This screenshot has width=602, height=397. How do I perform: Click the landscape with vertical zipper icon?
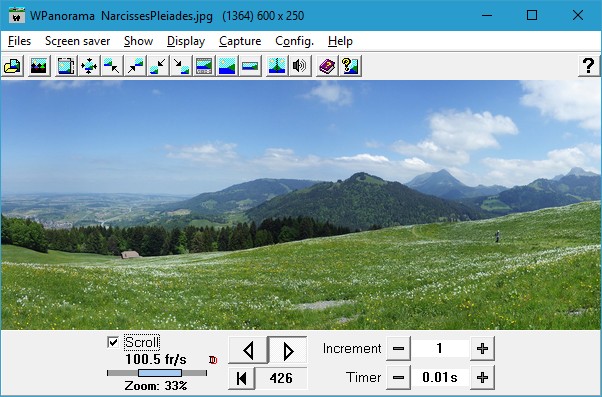[x=277, y=66]
